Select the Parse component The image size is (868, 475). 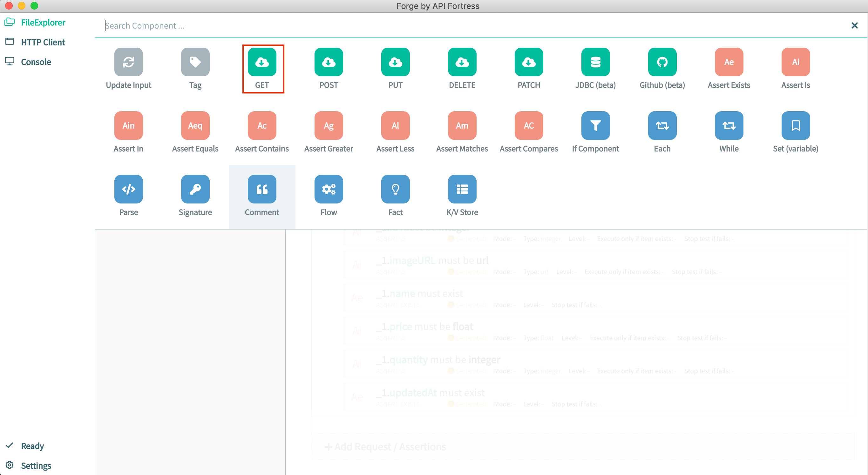pos(128,195)
